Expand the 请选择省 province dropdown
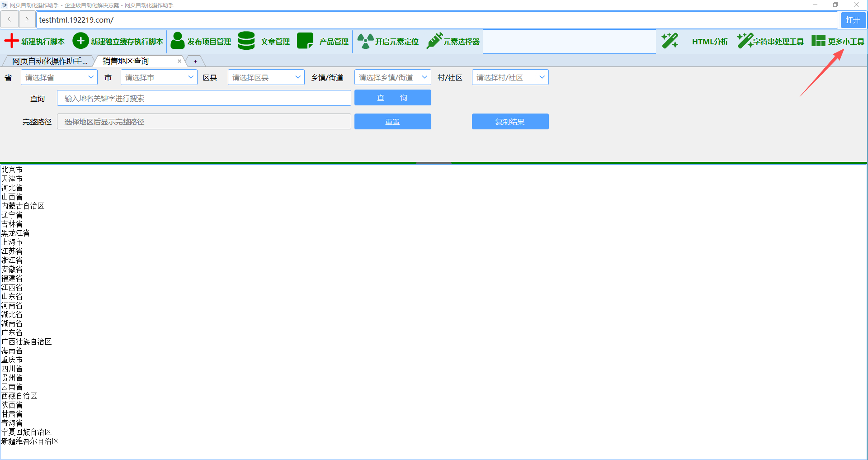This screenshot has width=868, height=460. click(x=59, y=77)
